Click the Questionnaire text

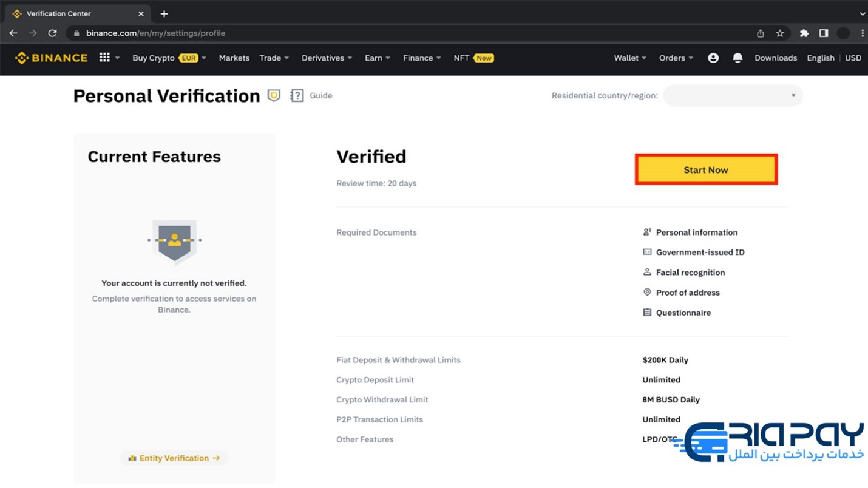click(683, 312)
